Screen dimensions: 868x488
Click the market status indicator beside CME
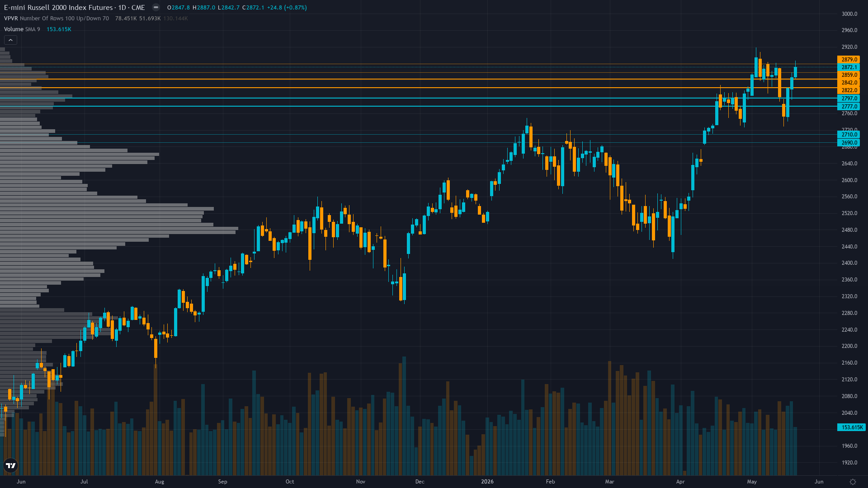coord(156,7)
